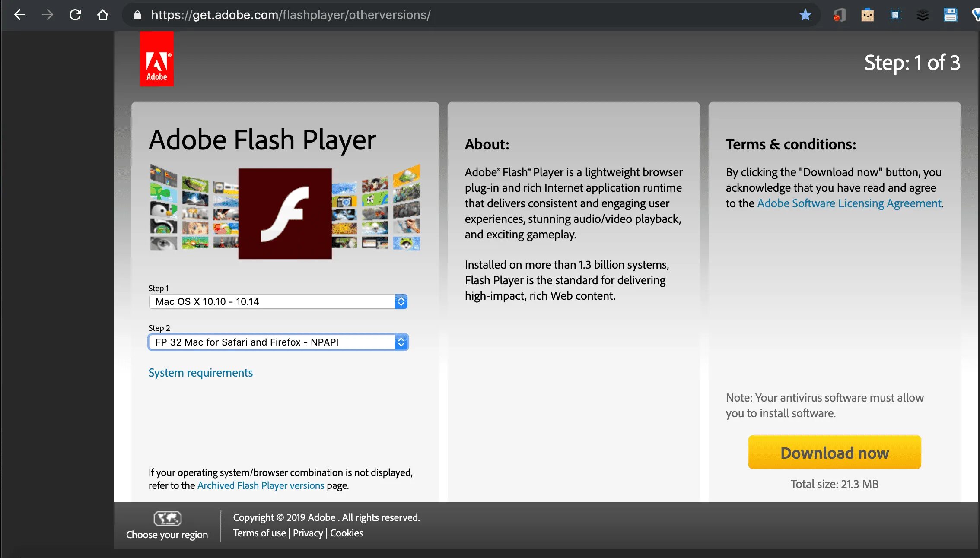Viewport: 980px width, 558px height.
Task: Select Mac OS X 10.10 - 10.14 dropdown option
Action: tap(277, 301)
